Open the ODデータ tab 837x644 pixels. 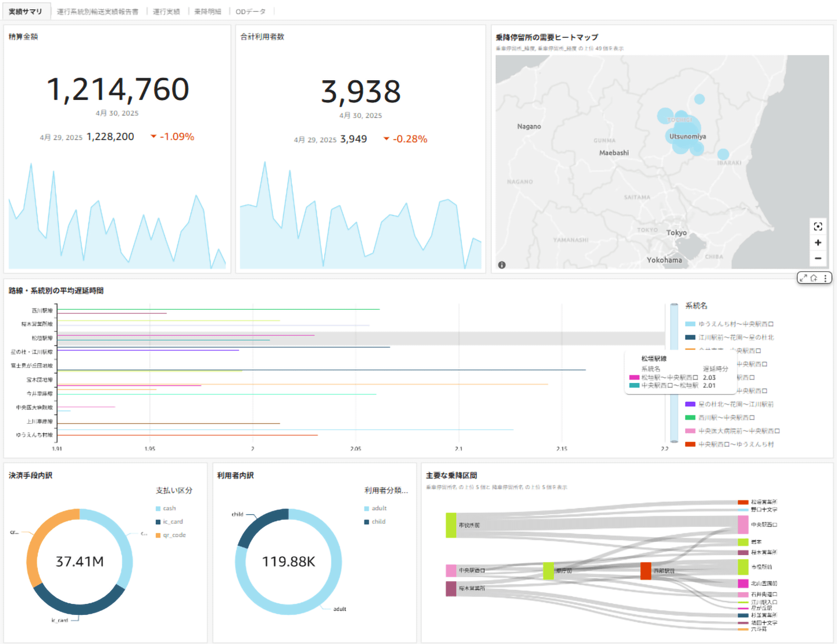(251, 12)
